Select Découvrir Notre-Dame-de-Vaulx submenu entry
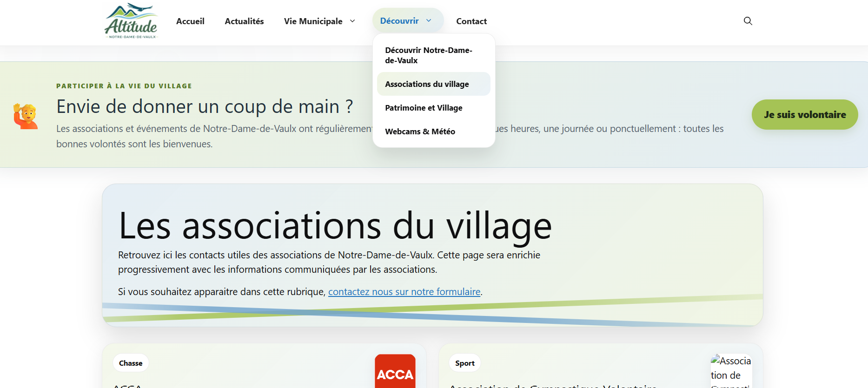868x388 pixels. [x=433, y=55]
